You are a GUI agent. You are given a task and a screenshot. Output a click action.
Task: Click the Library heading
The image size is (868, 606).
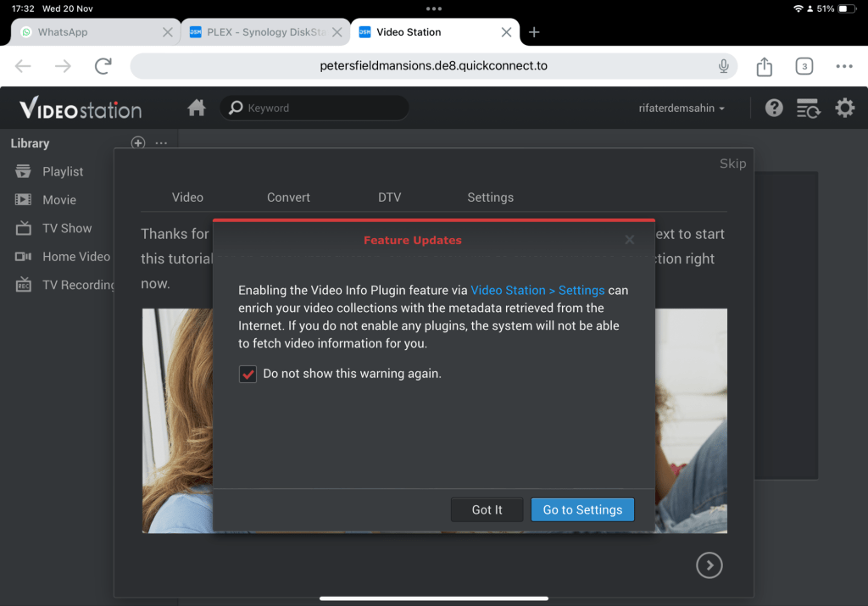(x=30, y=143)
